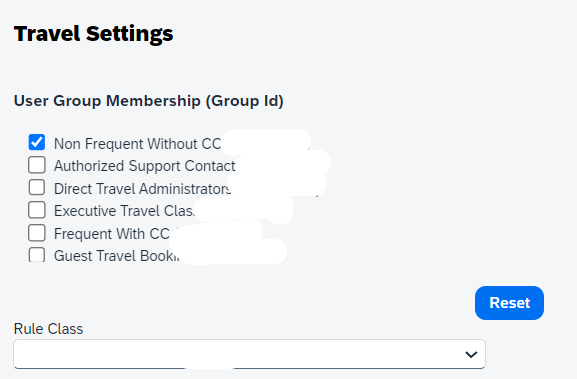Click the Travel Settings page heading
Image resolution: width=577 pixels, height=379 pixels.
93,34
